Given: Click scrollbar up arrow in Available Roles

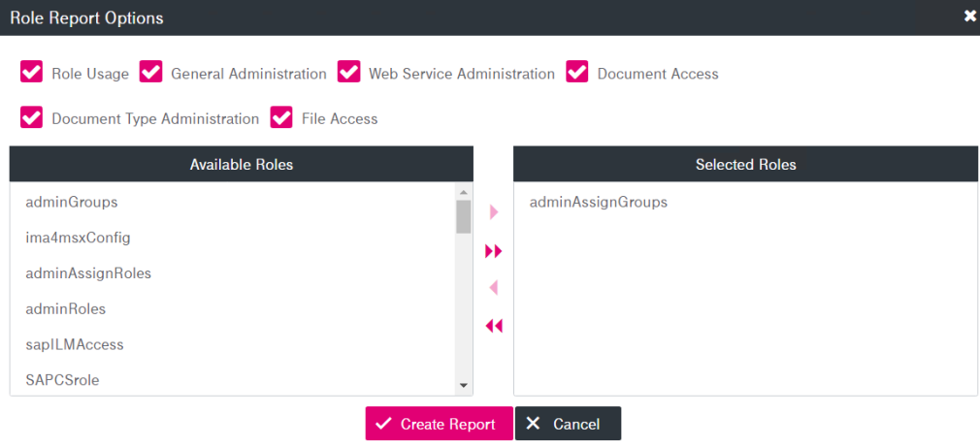Looking at the screenshot, I should coord(464,192).
